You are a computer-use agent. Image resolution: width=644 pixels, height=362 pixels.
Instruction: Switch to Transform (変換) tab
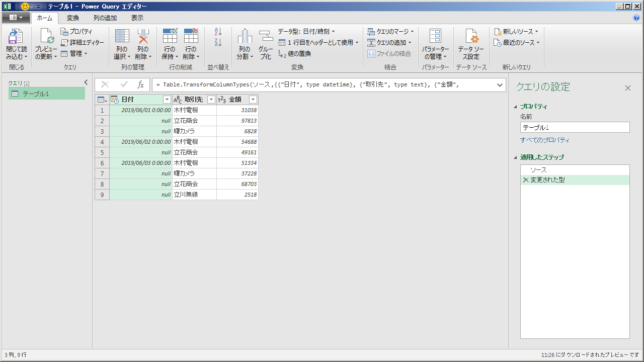(73, 18)
